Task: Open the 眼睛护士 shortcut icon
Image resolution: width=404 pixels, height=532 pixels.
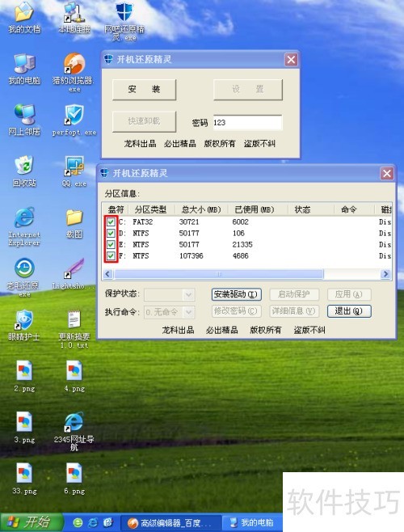Action: click(23, 325)
